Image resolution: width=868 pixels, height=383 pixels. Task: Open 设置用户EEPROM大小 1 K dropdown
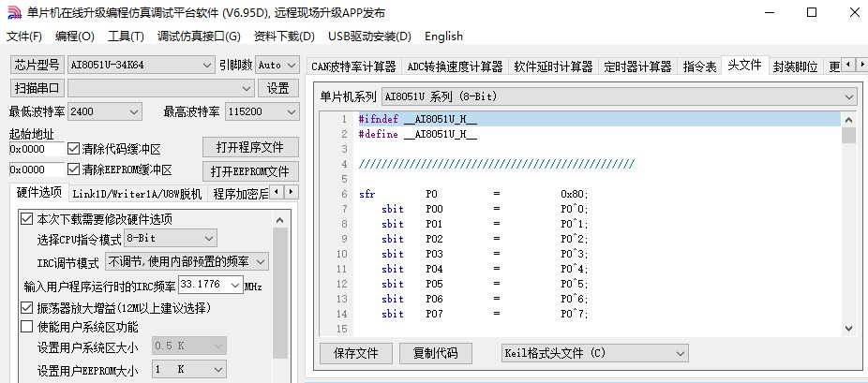tap(188, 369)
